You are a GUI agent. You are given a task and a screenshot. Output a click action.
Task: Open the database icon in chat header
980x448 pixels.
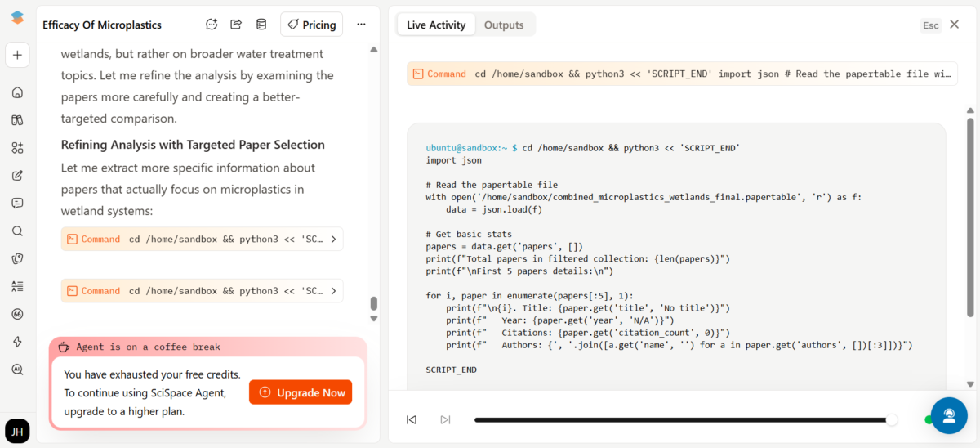[x=261, y=25]
